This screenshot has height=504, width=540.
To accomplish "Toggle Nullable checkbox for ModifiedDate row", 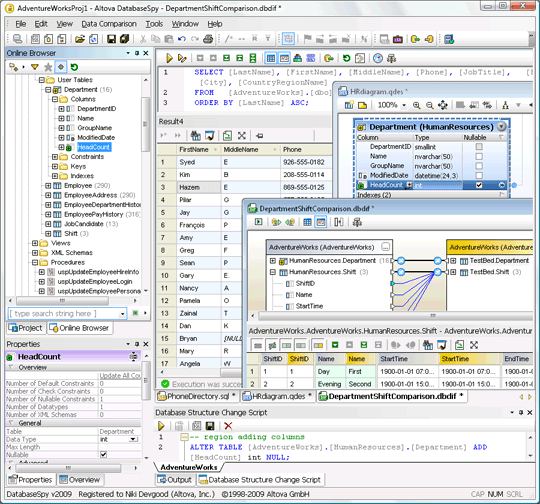I will click(x=479, y=175).
